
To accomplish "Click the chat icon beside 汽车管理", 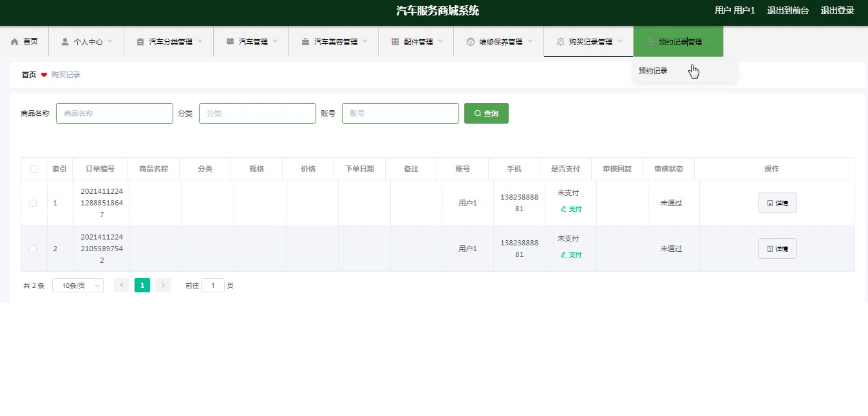I will click(x=230, y=42).
